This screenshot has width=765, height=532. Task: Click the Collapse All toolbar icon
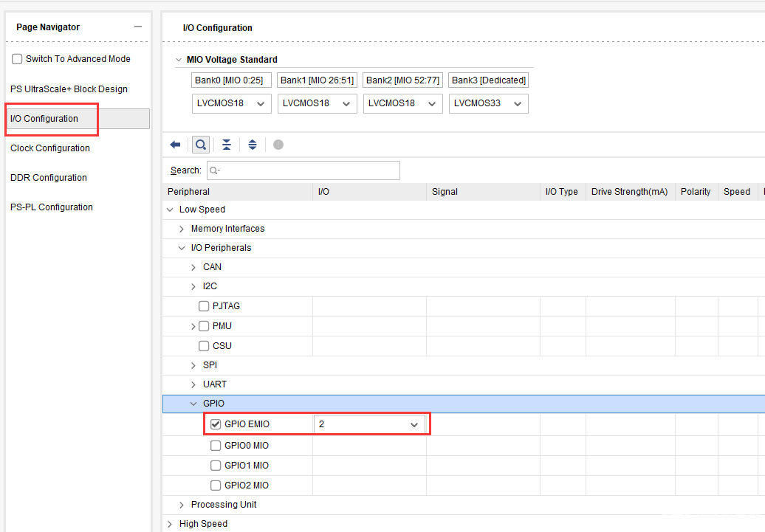tap(227, 145)
